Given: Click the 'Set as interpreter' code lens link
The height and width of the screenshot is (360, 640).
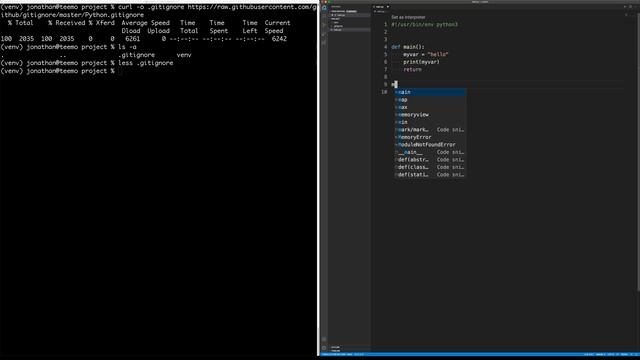Looking at the screenshot, I should 408,17.
